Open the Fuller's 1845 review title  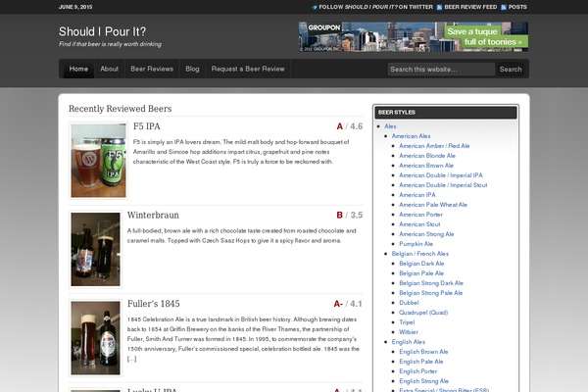(x=154, y=304)
